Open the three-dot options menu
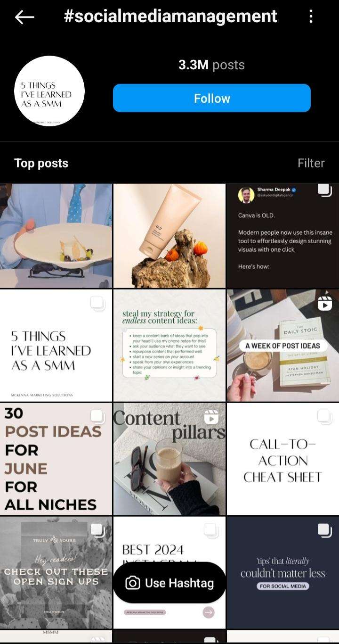Viewport: 339px width, 644px height. 311,17
